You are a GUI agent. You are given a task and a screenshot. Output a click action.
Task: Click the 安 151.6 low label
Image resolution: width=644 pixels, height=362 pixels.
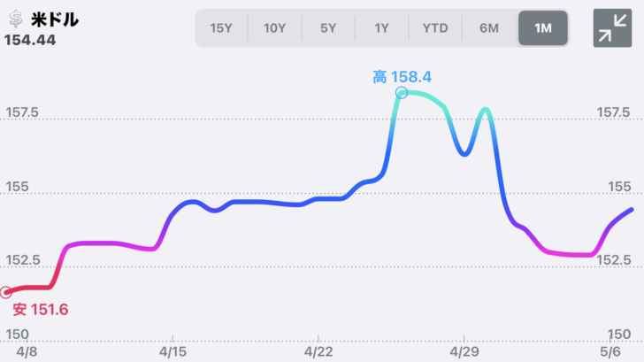point(40,309)
